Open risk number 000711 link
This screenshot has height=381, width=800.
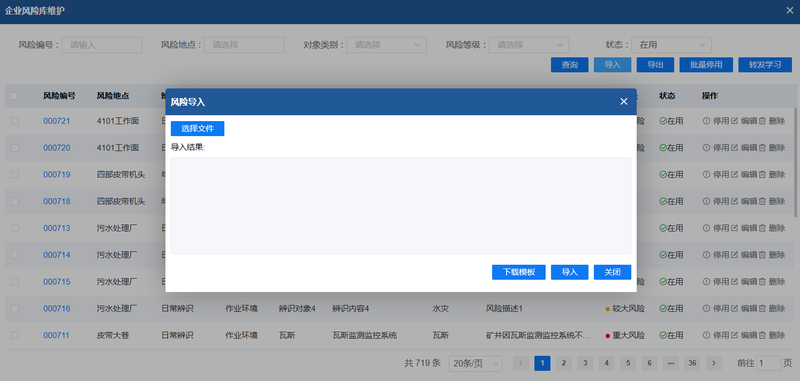pyautogui.click(x=57, y=335)
